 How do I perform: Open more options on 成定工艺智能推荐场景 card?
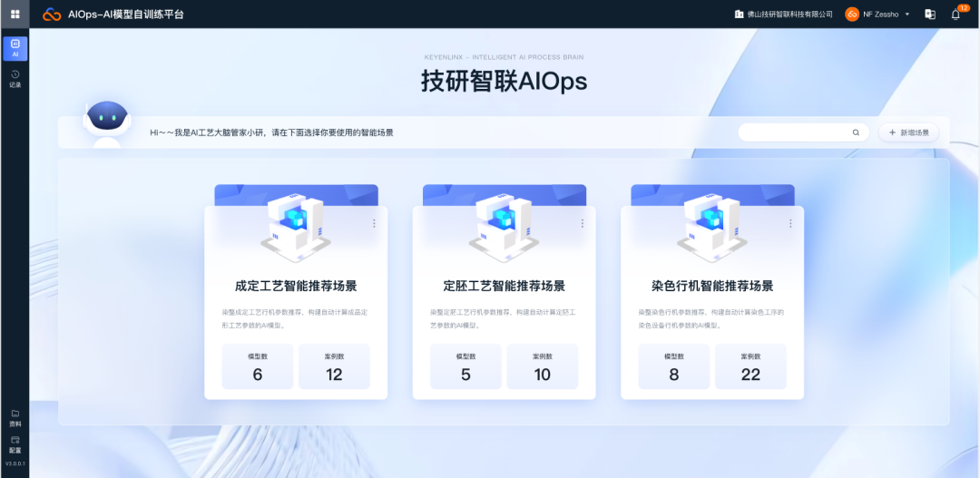(374, 223)
